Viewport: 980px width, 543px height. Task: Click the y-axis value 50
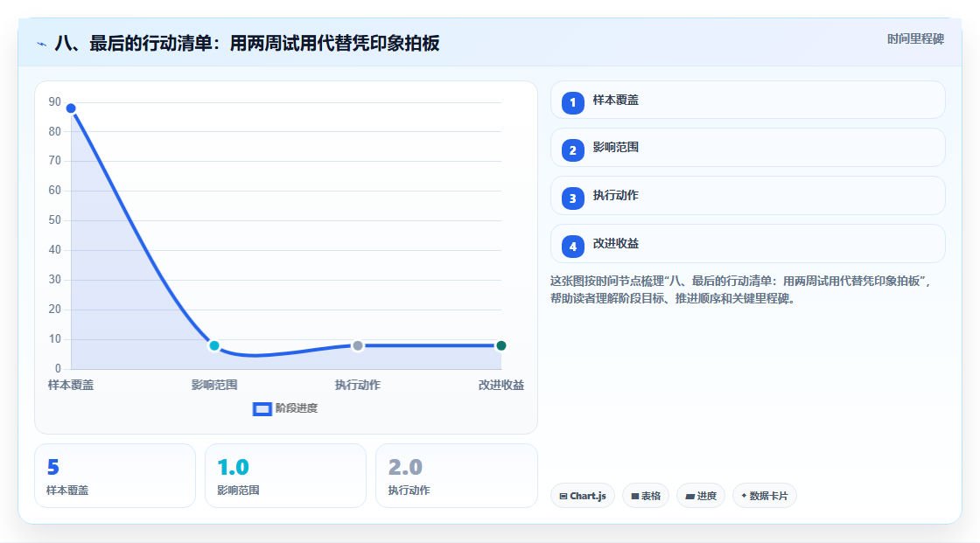(55, 220)
